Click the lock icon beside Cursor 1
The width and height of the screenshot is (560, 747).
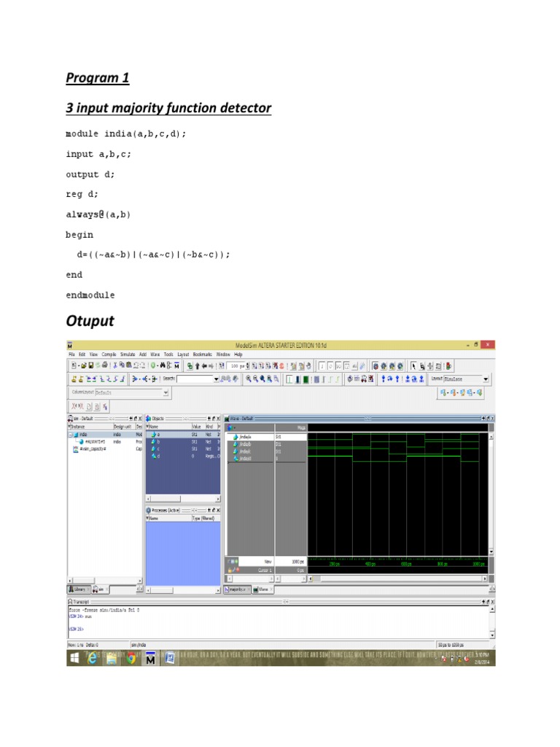click(230, 570)
